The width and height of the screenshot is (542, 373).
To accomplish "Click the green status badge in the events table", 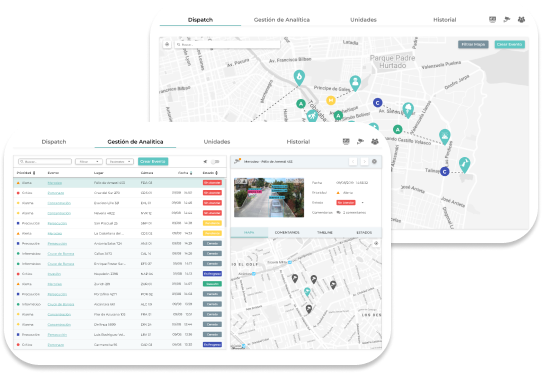I will 212,284.
